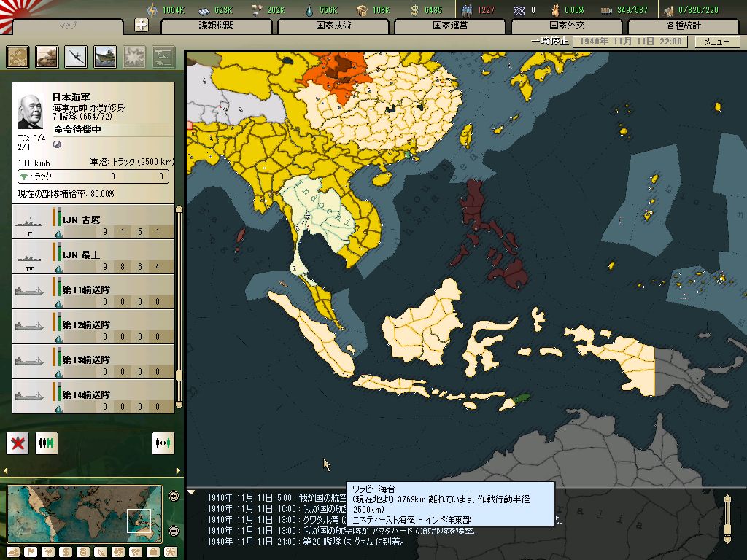The image size is (747, 560).
Task: Open the 国家技術 technology tab
Action: [x=333, y=26]
